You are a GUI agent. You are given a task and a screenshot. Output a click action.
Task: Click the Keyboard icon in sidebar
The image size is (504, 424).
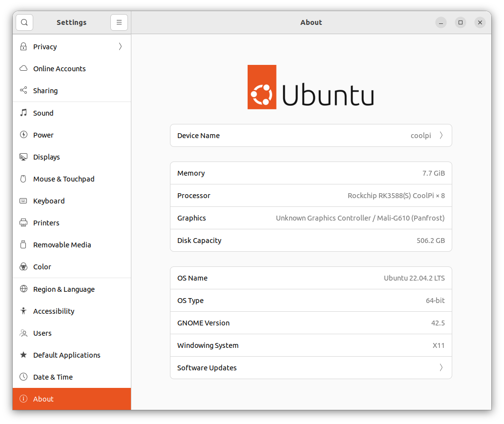[x=23, y=201]
